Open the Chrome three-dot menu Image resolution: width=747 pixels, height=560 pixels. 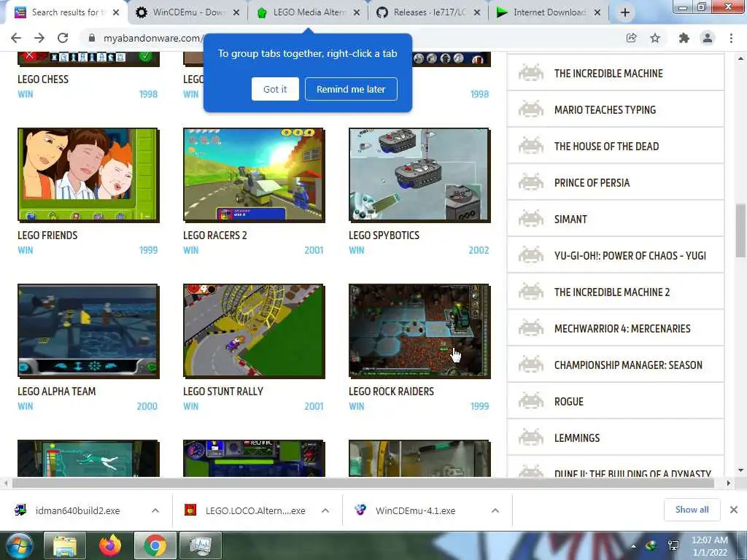[731, 38]
